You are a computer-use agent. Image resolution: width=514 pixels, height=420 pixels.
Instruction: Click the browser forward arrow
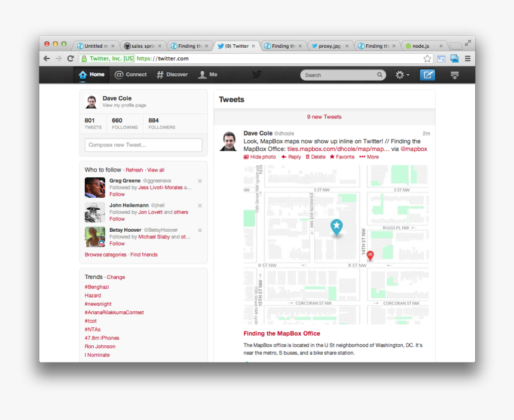(x=59, y=59)
